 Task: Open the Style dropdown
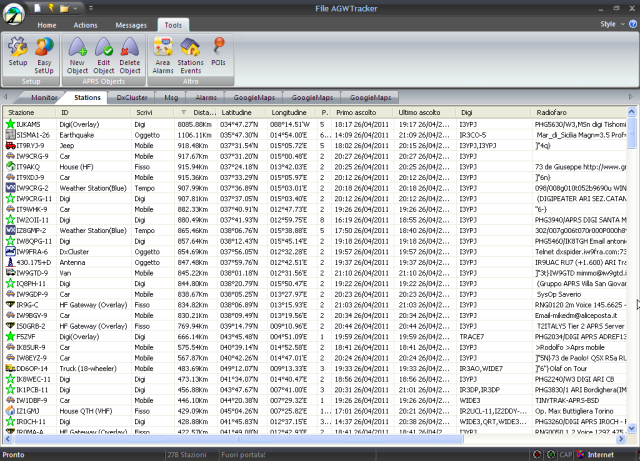coord(612,24)
